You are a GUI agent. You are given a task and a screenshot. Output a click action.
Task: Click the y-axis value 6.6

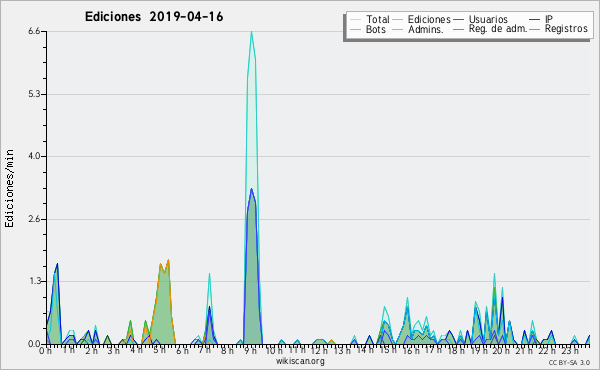pyautogui.click(x=34, y=31)
